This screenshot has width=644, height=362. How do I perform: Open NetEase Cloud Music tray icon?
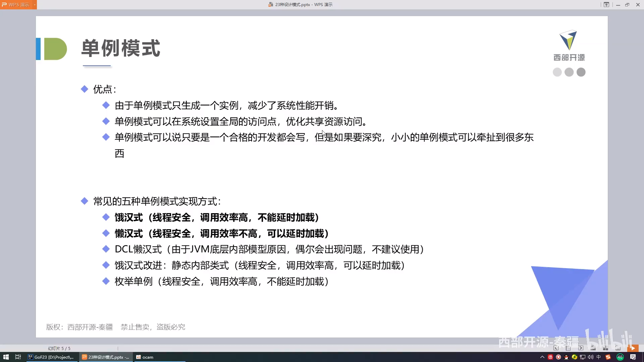tap(550, 357)
